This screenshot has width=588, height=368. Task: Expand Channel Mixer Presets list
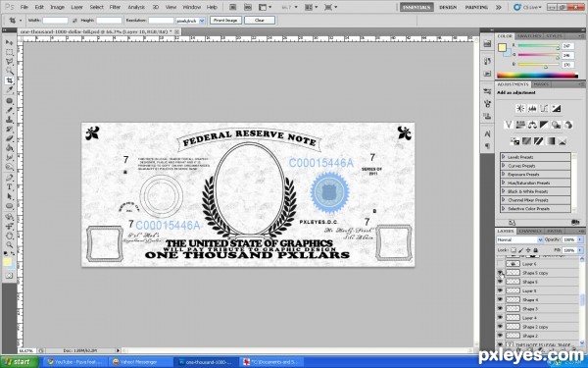tap(504, 200)
